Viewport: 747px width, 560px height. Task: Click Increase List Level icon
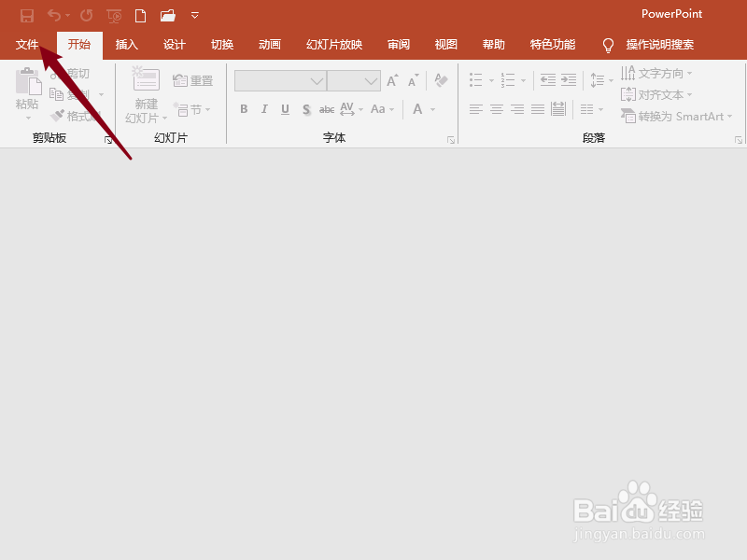pos(569,80)
